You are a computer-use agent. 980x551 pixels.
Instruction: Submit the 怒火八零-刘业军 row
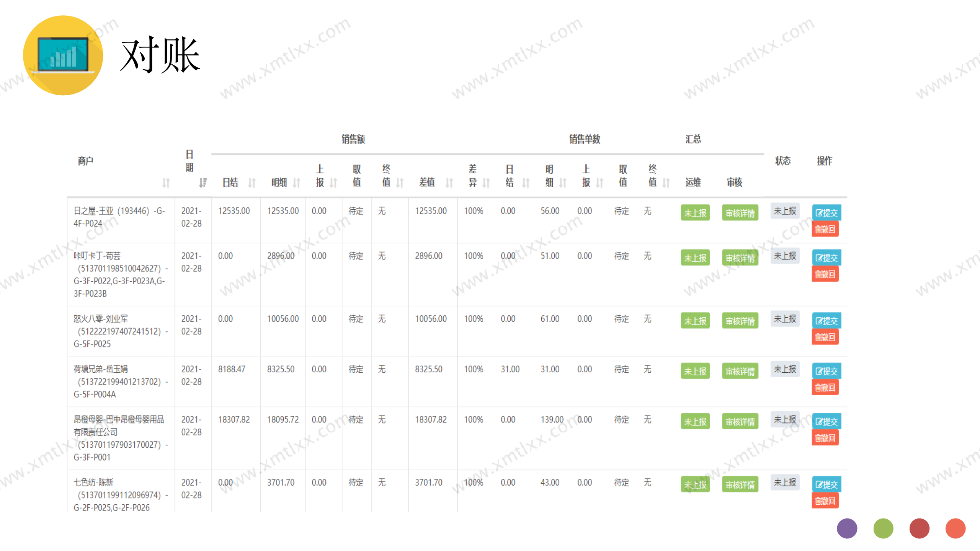point(826,321)
